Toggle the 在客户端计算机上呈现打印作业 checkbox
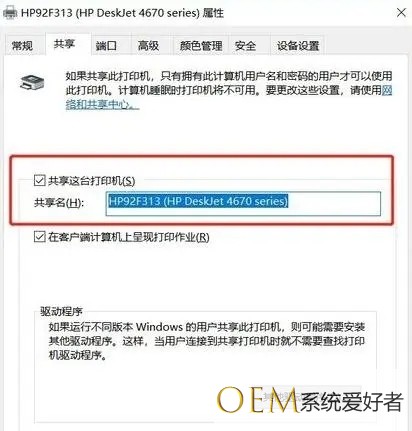Image resolution: width=412 pixels, height=431 pixels. click(x=39, y=237)
